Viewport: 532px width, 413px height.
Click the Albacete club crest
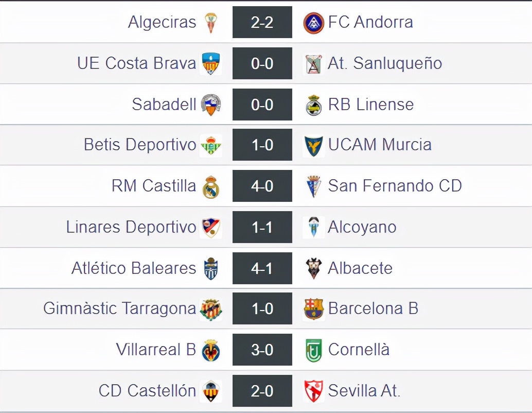(x=313, y=268)
